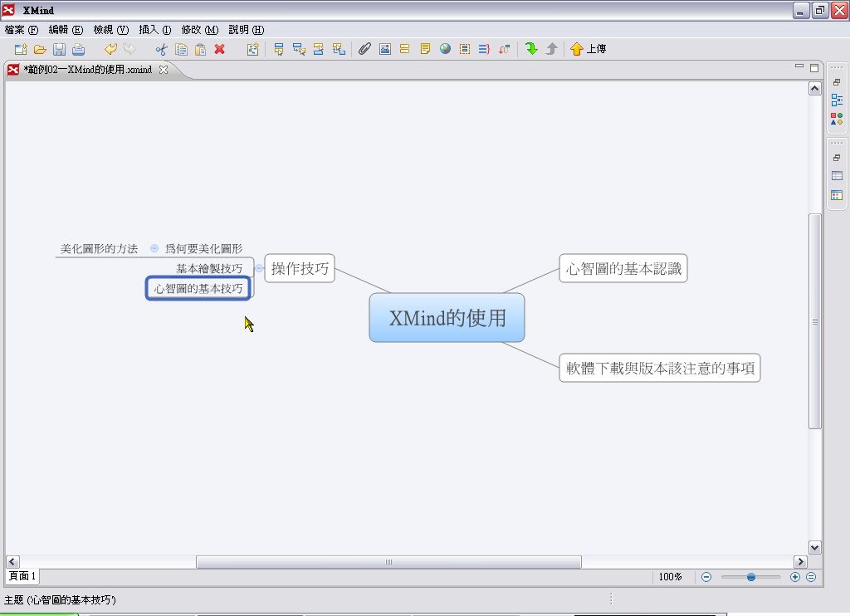Click the paperclip Attachment icon
This screenshot has height=616, width=850.
tap(365, 49)
